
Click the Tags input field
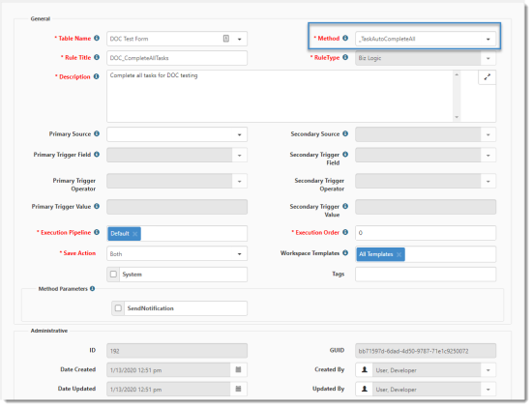(426, 275)
